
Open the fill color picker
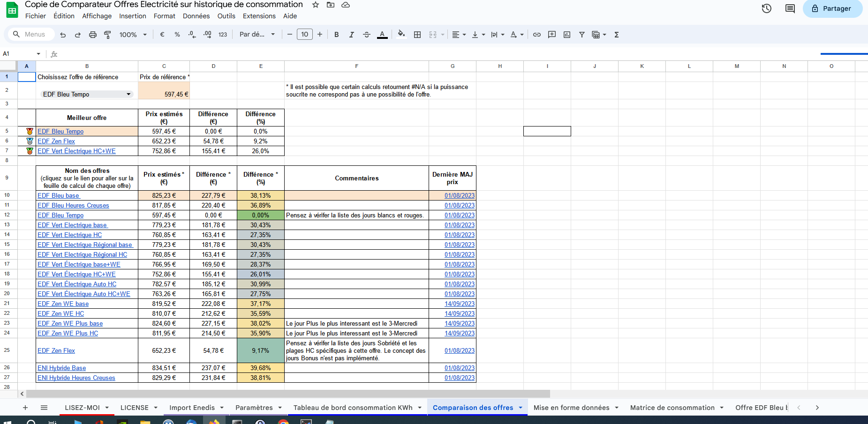[401, 35]
